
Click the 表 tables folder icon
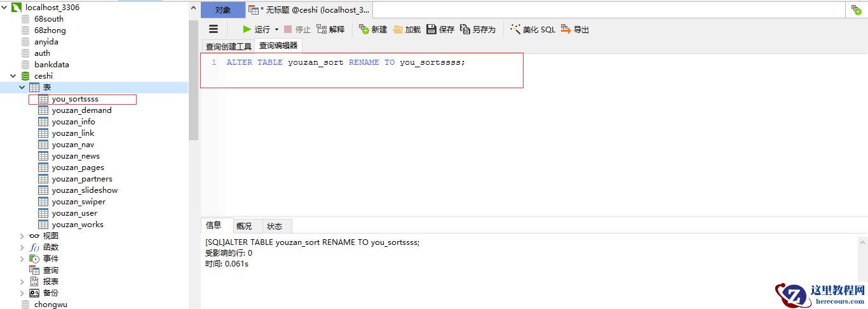[34, 87]
